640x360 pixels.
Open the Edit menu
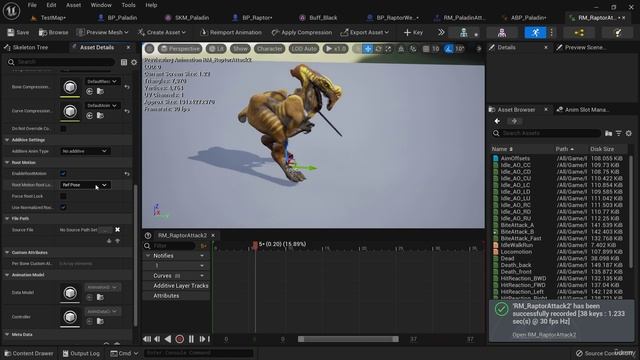[x=51, y=5]
